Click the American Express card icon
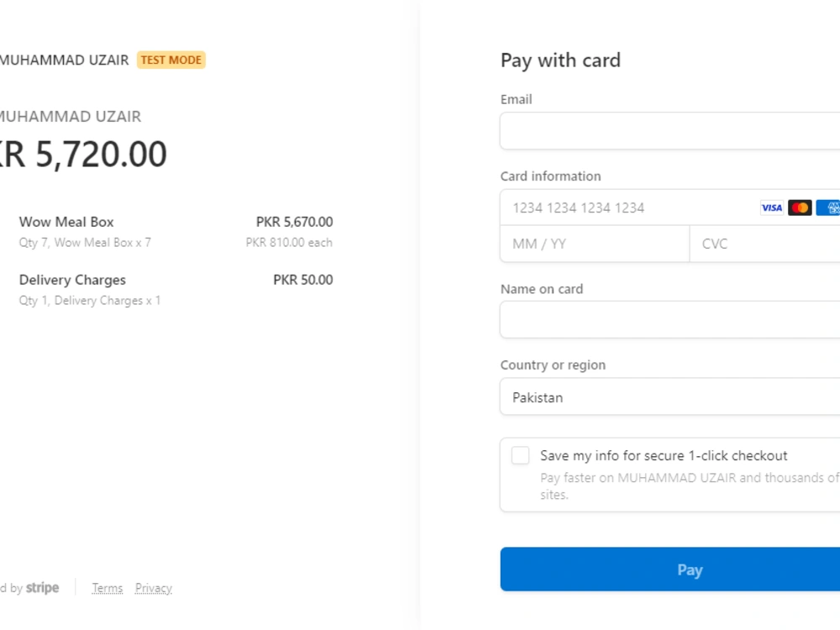This screenshot has width=840, height=630. click(x=828, y=207)
